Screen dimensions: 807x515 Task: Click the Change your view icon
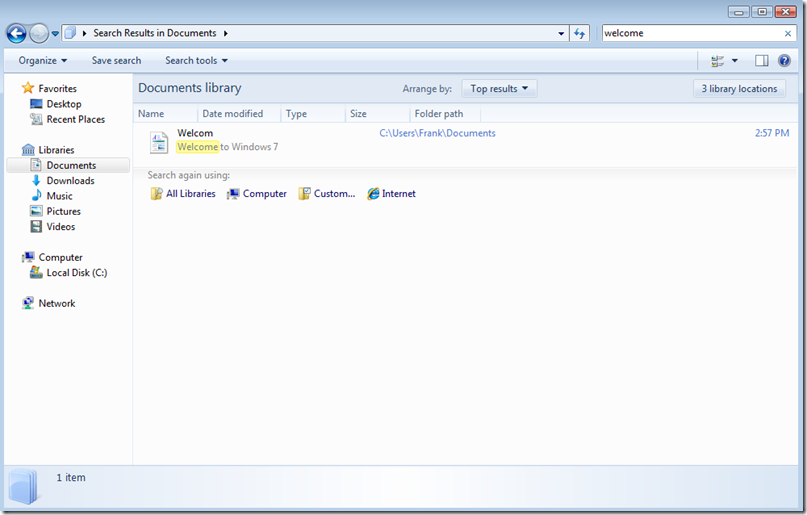coord(717,61)
